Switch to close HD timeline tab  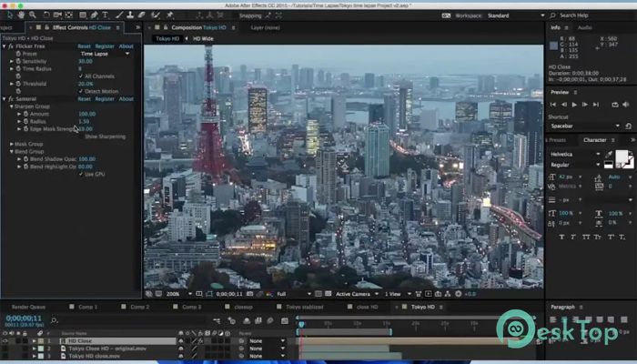[x=368, y=307]
